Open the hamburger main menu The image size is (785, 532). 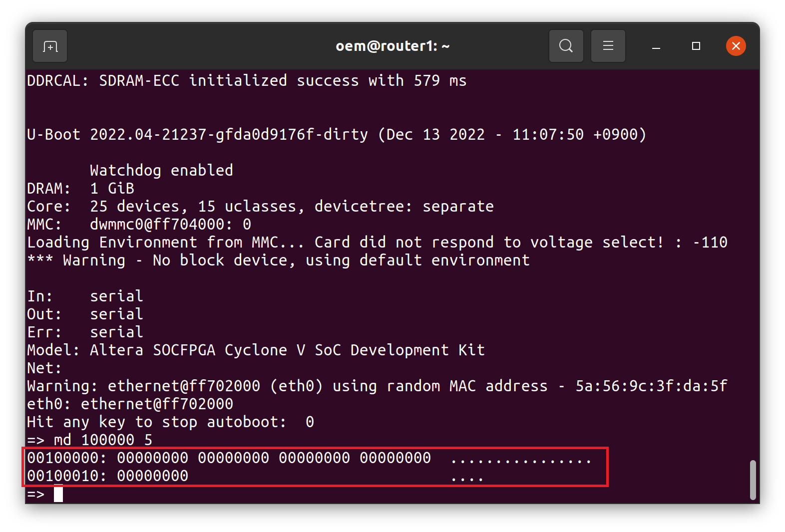click(608, 46)
